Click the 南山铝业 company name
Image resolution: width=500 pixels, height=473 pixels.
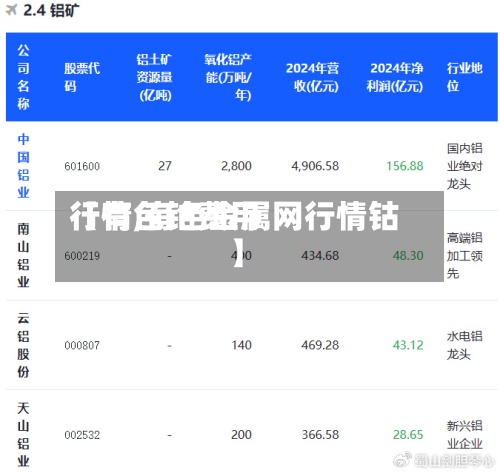coord(23,255)
